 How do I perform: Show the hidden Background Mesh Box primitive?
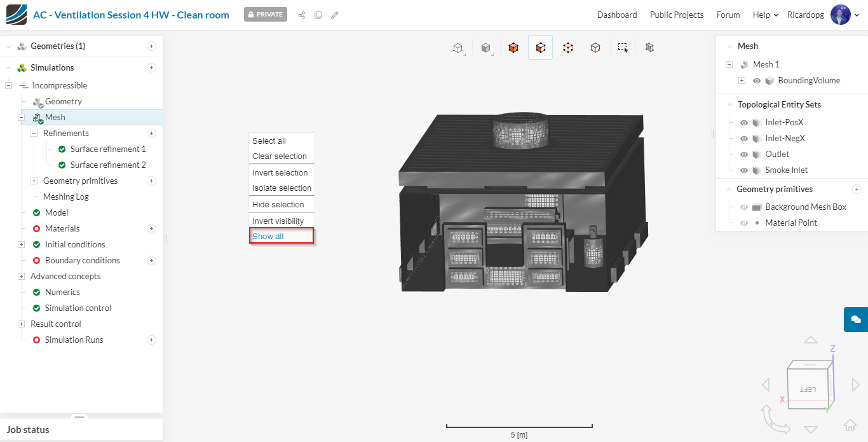pyautogui.click(x=744, y=207)
